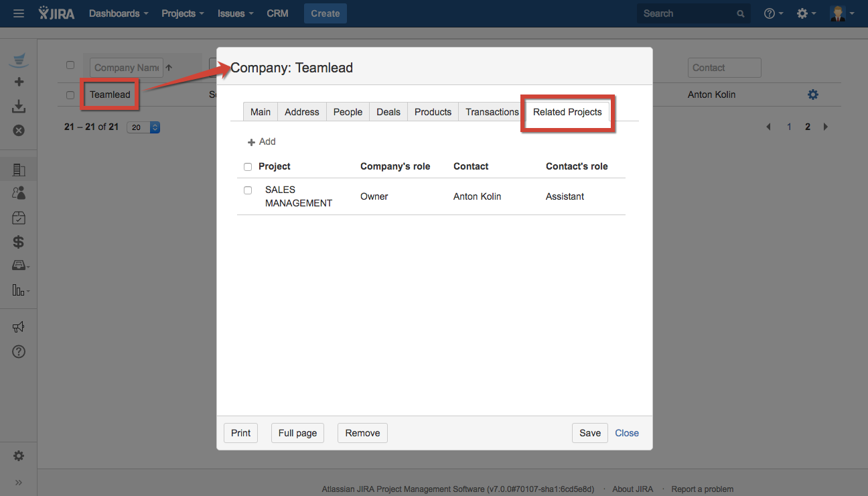The height and width of the screenshot is (496, 868).
Task: Click the Save button
Action: point(589,433)
